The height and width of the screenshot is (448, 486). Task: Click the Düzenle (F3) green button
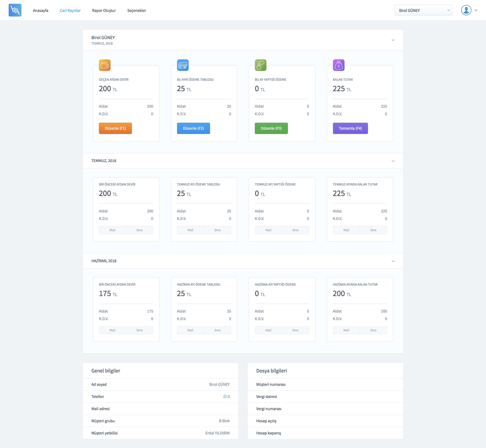click(x=271, y=128)
